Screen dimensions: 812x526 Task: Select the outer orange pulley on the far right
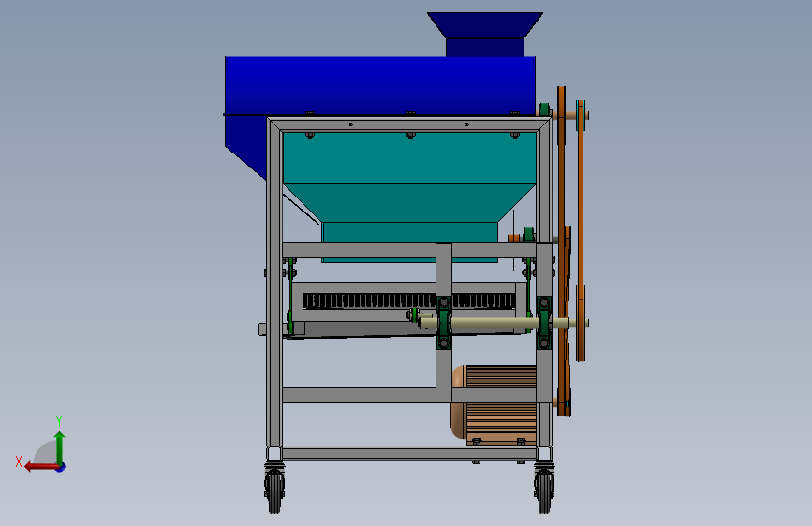pos(581,230)
